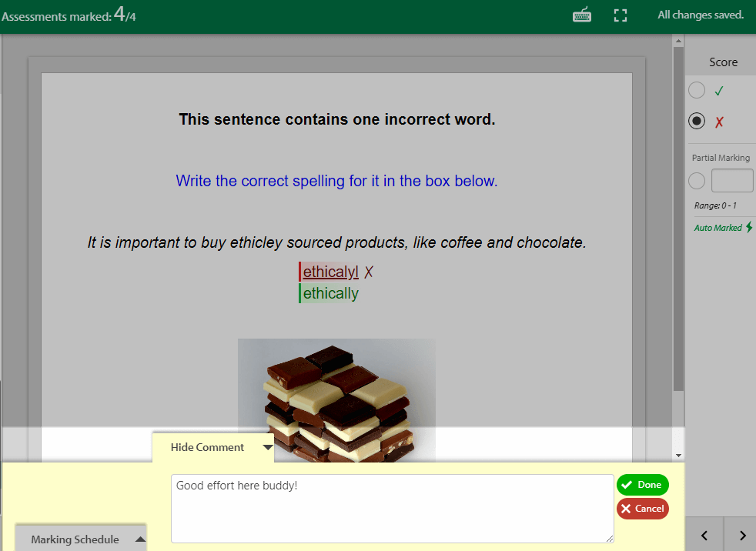
Task: Click the scrollbar down arrow
Action: point(678,455)
